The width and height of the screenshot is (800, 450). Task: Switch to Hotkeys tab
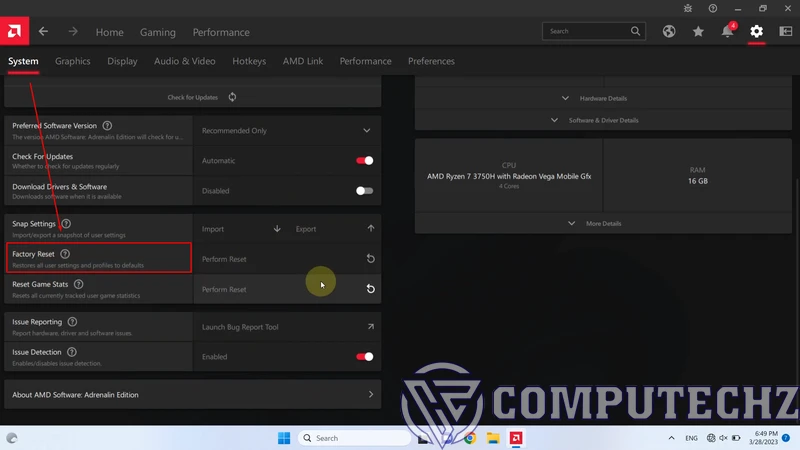click(x=249, y=61)
